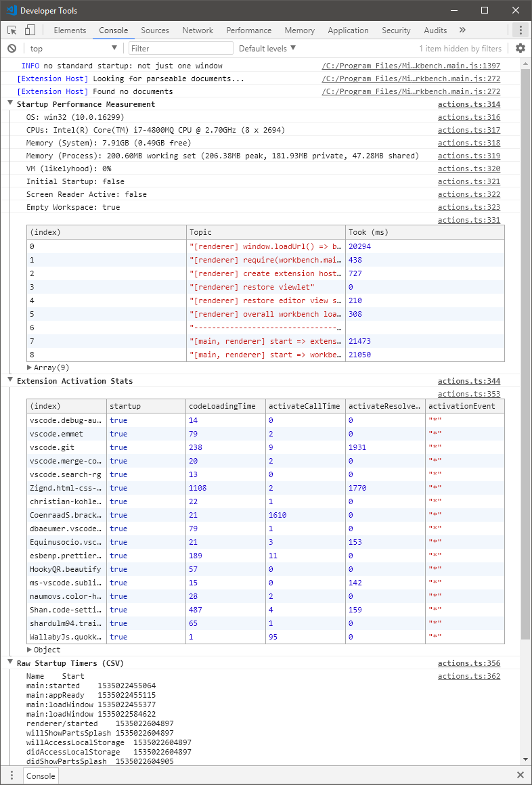This screenshot has width=532, height=785.
Task: Collapse the Raw Startup Timers (CSV) group
Action: point(9,663)
